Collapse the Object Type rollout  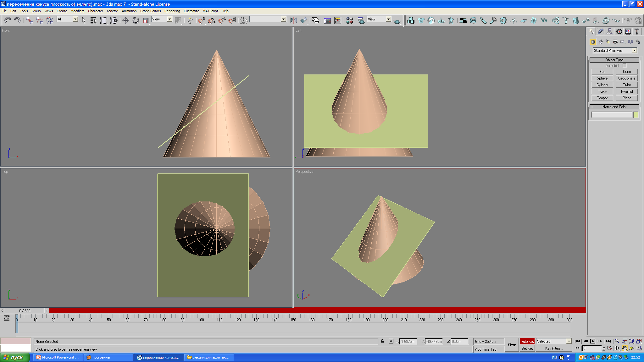coord(614,60)
